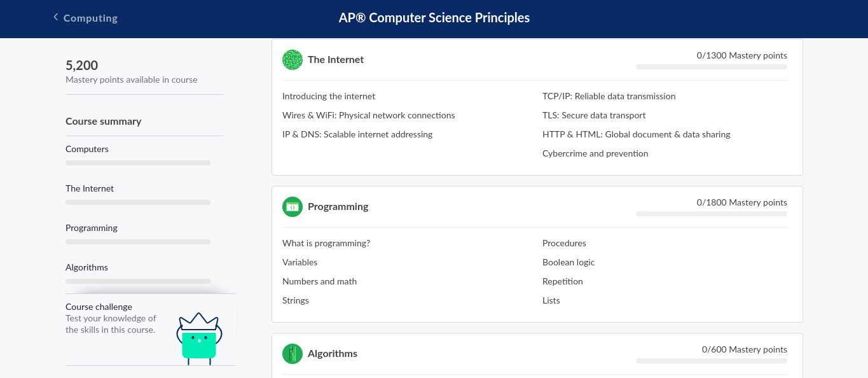Click the crowned Course challenge mascot
Viewport: 868px width, 378px height.
click(199, 339)
